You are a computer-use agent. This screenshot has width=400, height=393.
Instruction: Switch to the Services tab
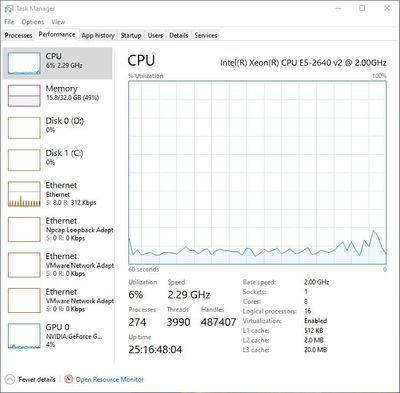[x=206, y=35]
